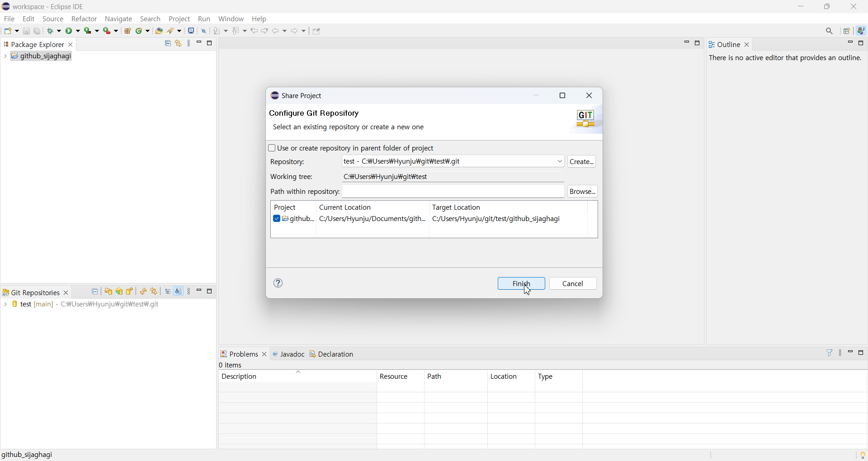Switch to the Javadoc tab

click(x=289, y=354)
